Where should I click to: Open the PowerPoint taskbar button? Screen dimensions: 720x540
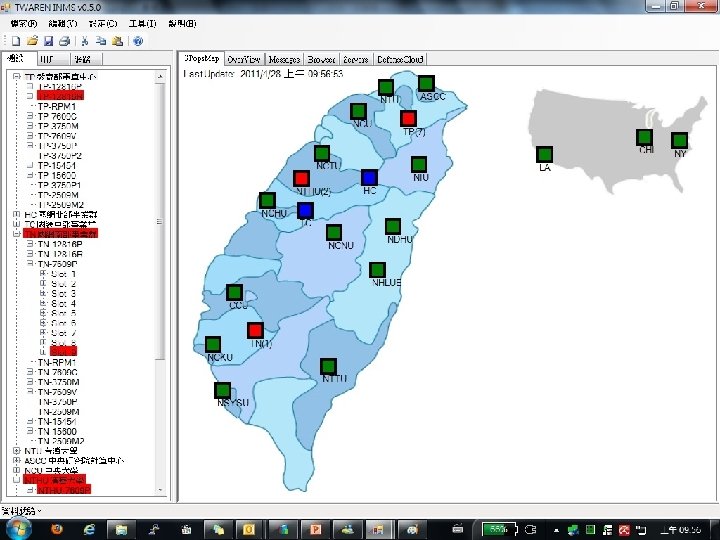point(316,529)
